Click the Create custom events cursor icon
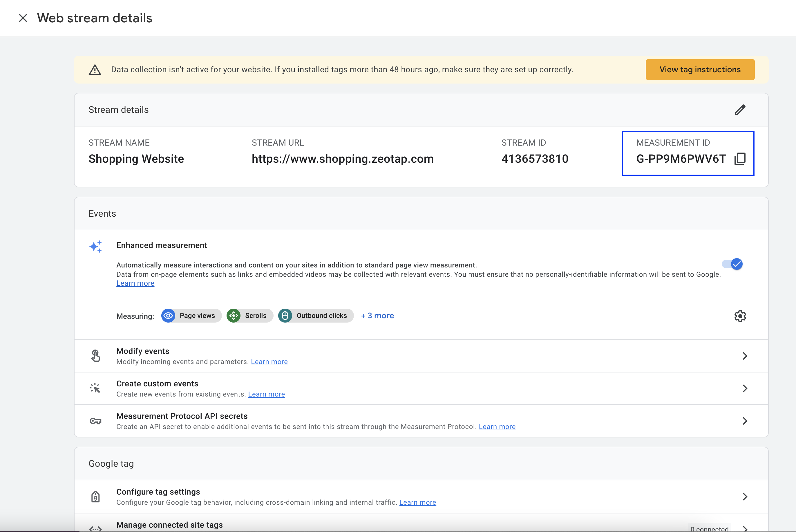The width and height of the screenshot is (796, 532). pos(95,388)
